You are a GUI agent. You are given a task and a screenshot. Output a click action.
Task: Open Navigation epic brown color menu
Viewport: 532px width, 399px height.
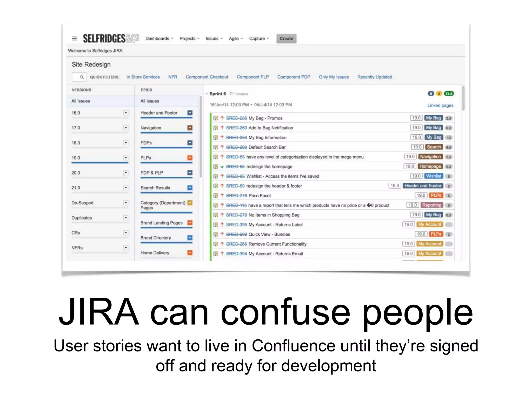click(190, 128)
